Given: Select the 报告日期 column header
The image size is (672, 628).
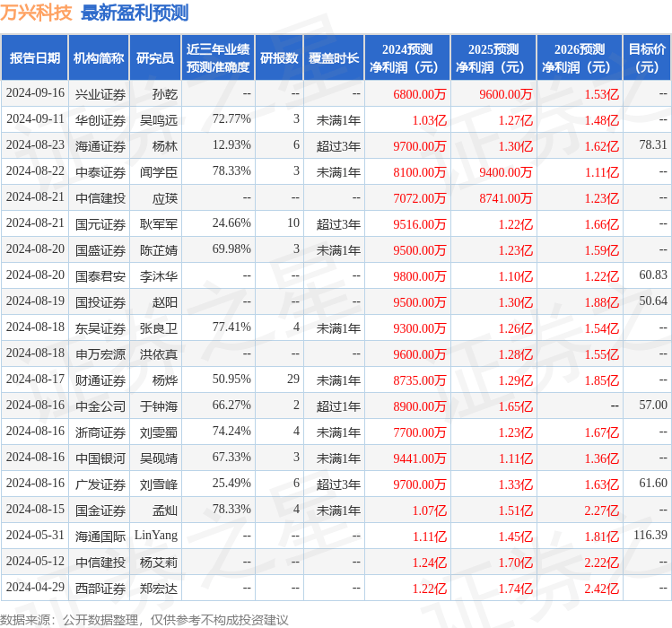Looking at the screenshot, I should [35, 58].
